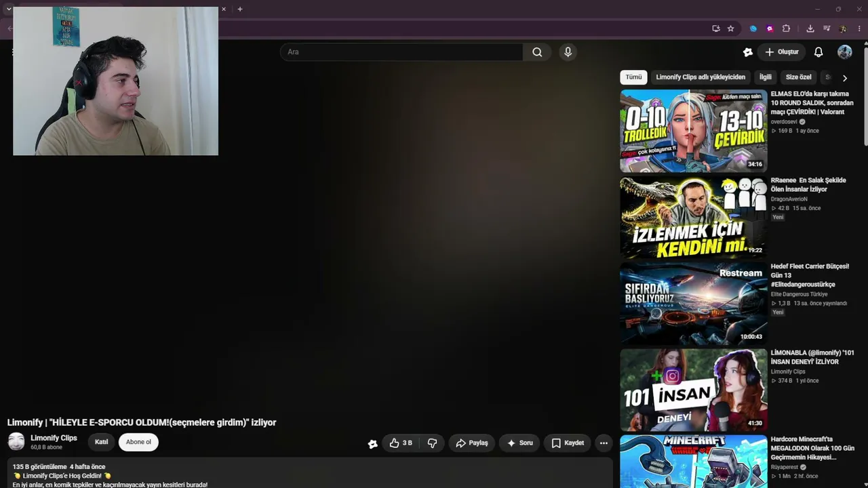Image resolution: width=868 pixels, height=488 pixels.
Task: Open the Minecraft MEGALODON video thumbnail
Action: point(693,462)
